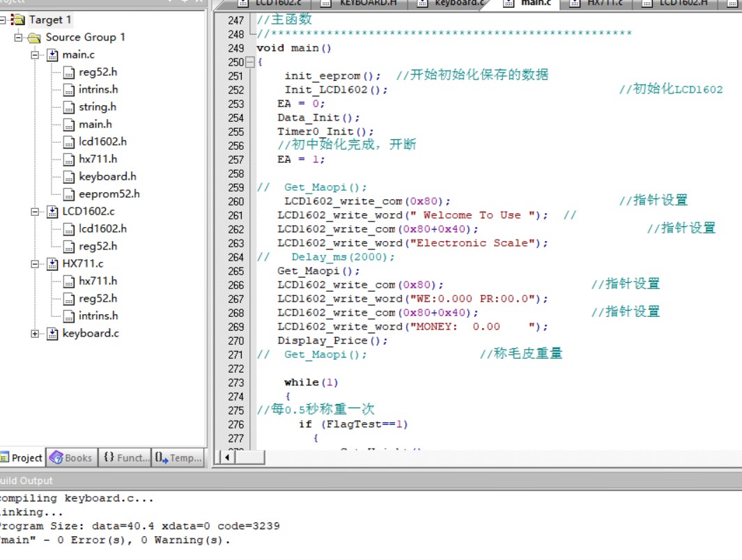Click the 'if (FlagTest==1)' code line
Viewport: 742px width, 560px height.
(x=353, y=424)
